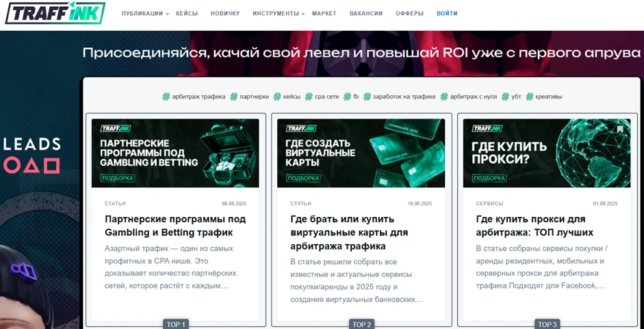Click the Traff.ink logo in header
The width and height of the screenshot is (644, 329).
[x=55, y=13]
